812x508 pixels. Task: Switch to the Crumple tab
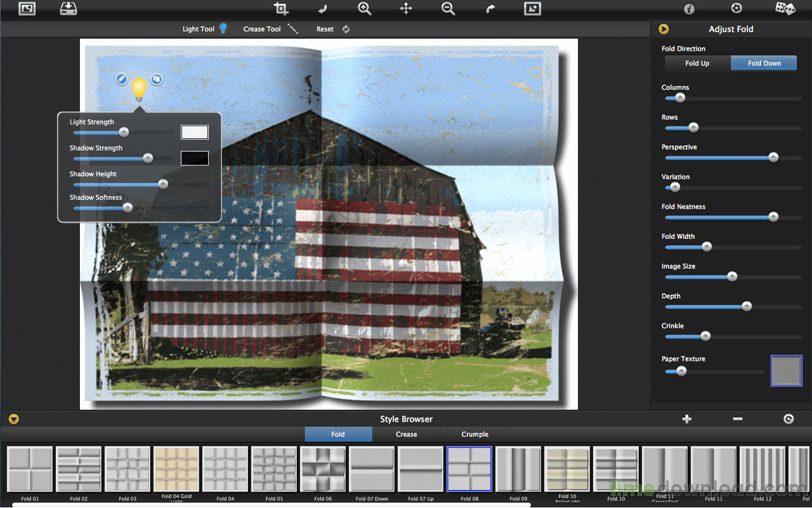pos(475,434)
